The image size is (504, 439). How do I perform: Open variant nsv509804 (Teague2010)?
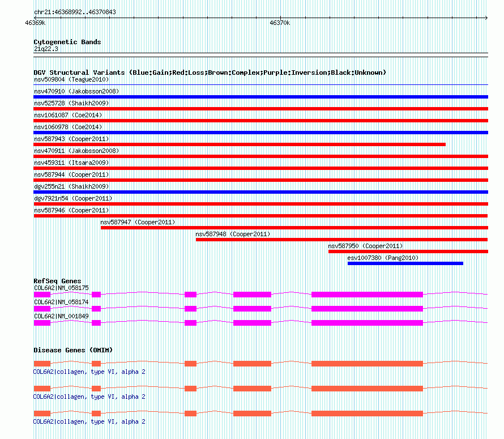[71, 79]
